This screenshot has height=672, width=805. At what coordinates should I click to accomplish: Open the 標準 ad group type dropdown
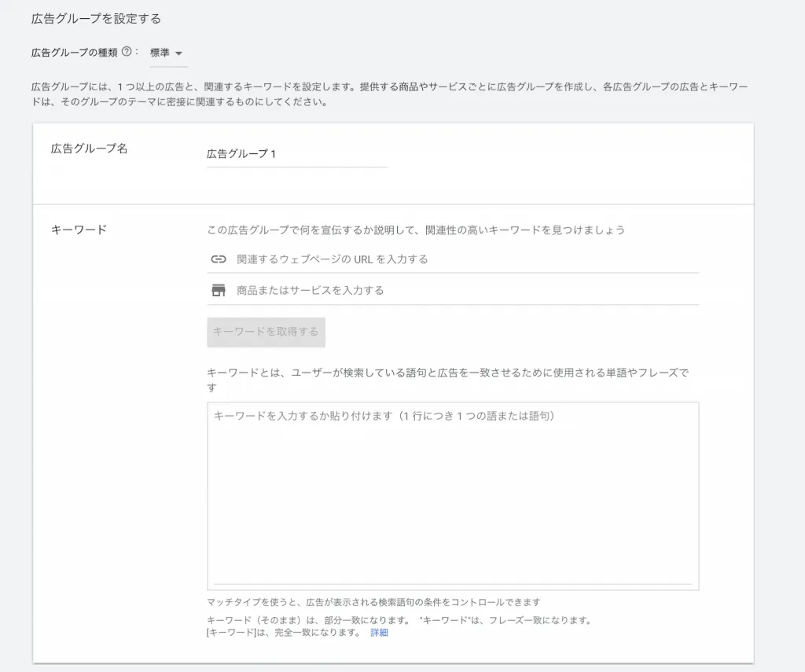168,53
